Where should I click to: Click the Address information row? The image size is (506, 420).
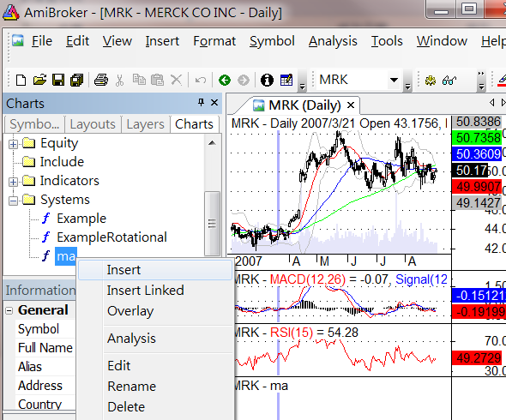click(45, 386)
